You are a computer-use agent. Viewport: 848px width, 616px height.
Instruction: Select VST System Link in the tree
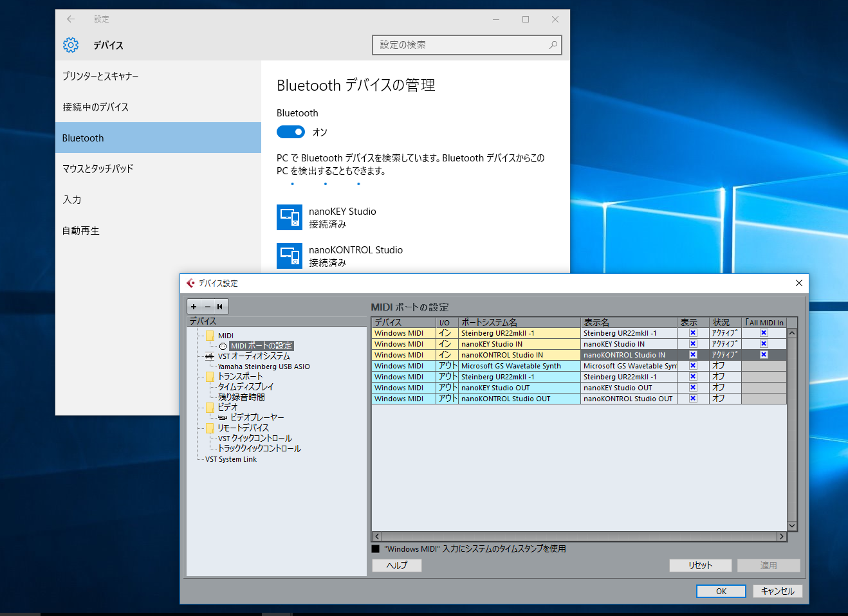click(x=230, y=459)
